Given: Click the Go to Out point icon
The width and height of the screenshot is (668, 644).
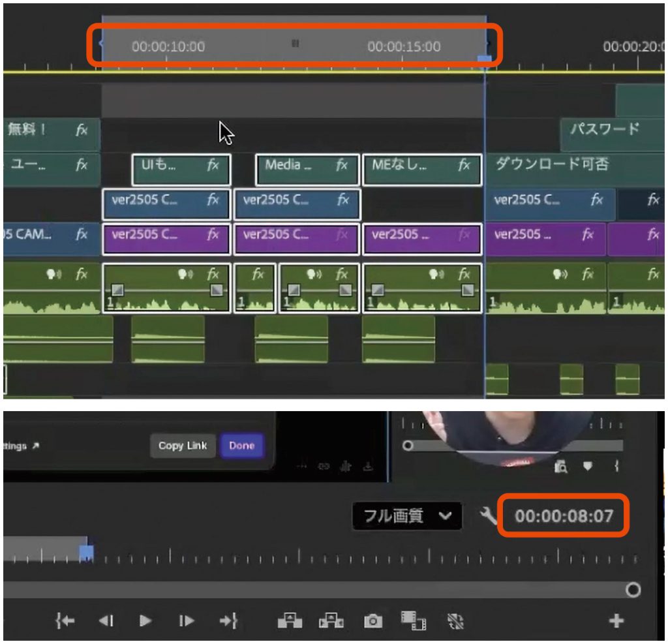Looking at the screenshot, I should click(x=228, y=621).
